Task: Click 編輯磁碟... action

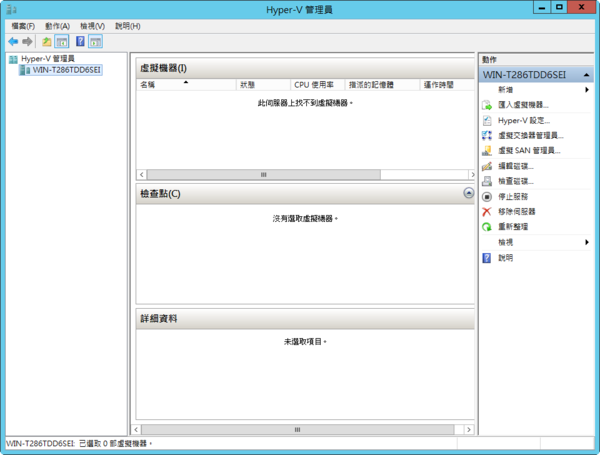Action: click(515, 166)
